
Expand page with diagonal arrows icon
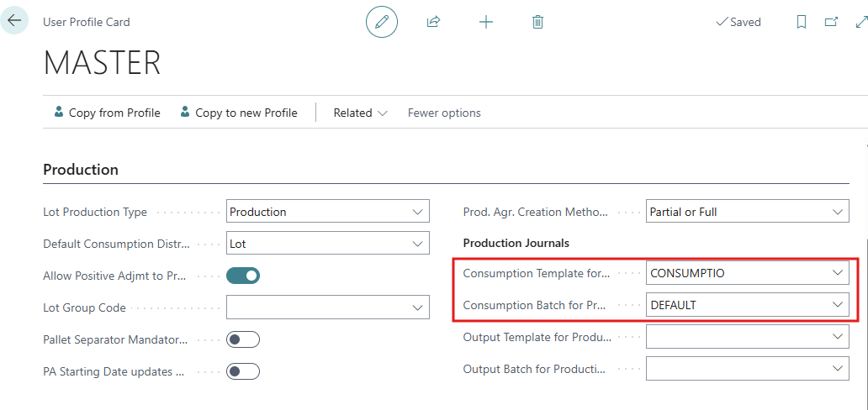(x=861, y=22)
